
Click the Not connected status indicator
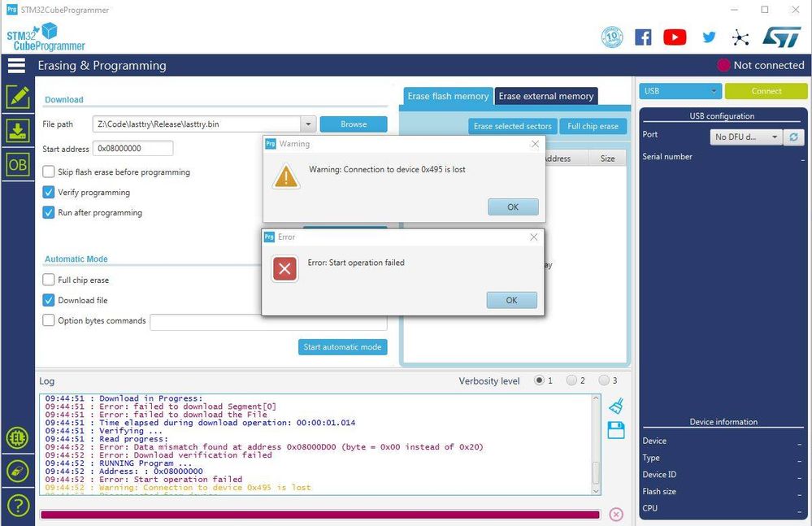(x=760, y=65)
